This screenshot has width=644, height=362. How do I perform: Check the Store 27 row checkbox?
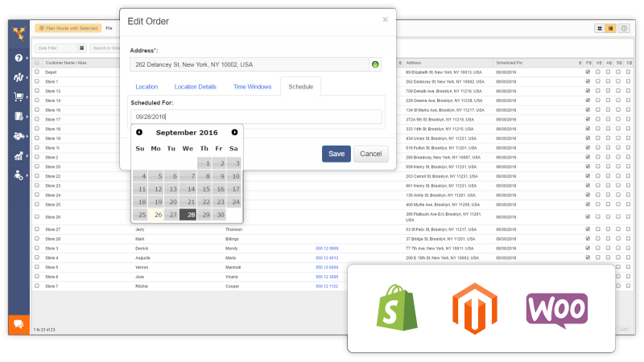click(37, 229)
